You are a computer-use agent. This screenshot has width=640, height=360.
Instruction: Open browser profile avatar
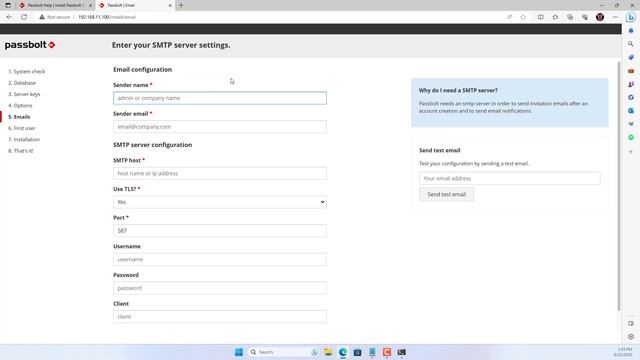tap(600, 17)
